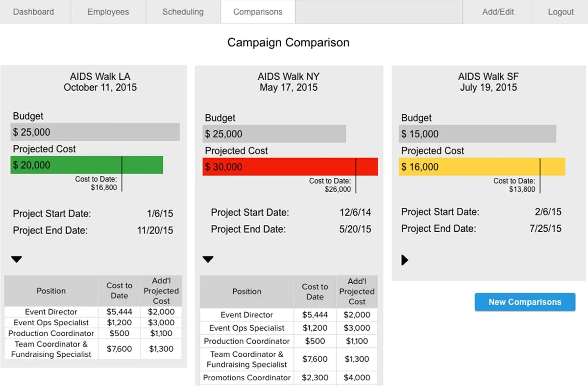This screenshot has width=588, height=392.
Task: Click the New Comparisons button
Action: click(525, 302)
